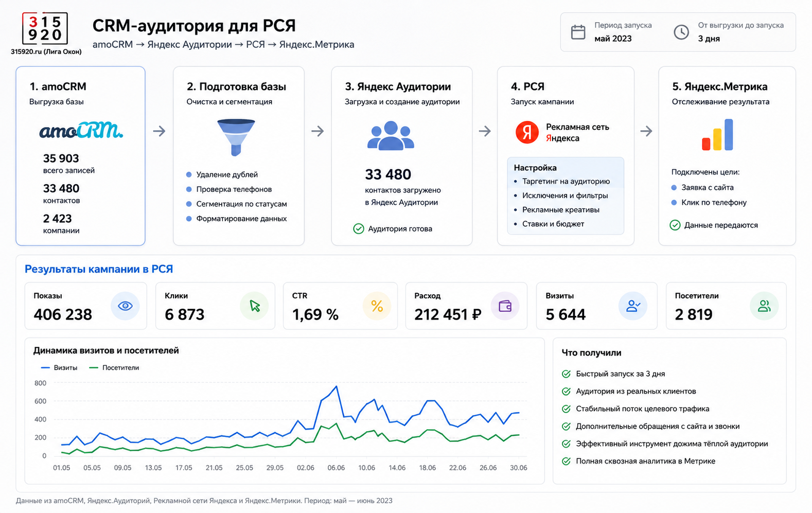Click the user-check icon in Визиты card

coord(633,306)
